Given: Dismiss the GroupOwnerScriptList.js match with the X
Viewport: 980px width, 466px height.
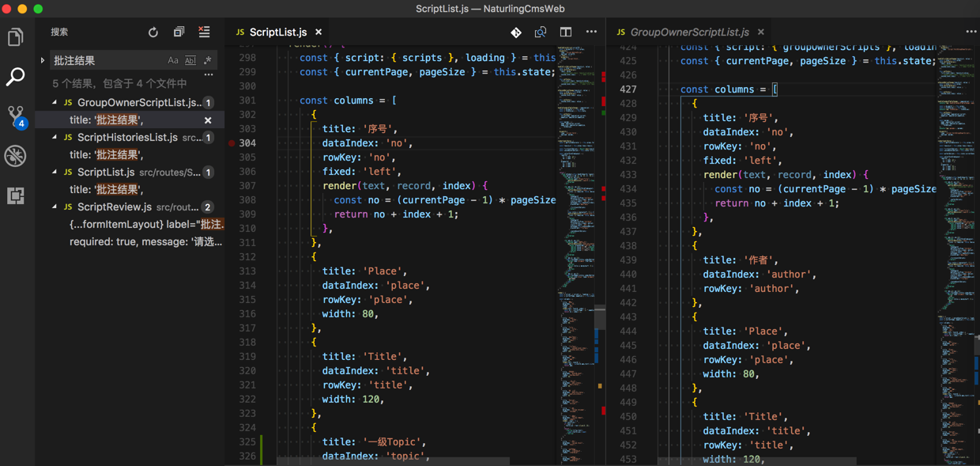Looking at the screenshot, I should (x=208, y=120).
